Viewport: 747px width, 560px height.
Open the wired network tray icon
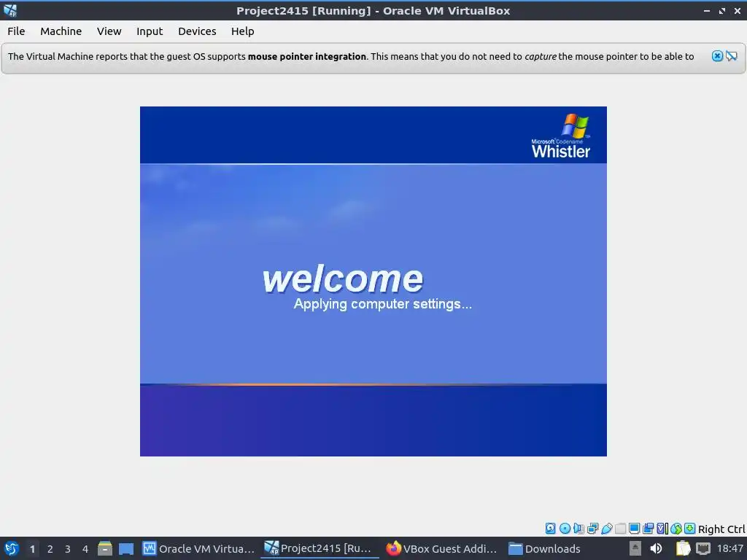tap(703, 548)
